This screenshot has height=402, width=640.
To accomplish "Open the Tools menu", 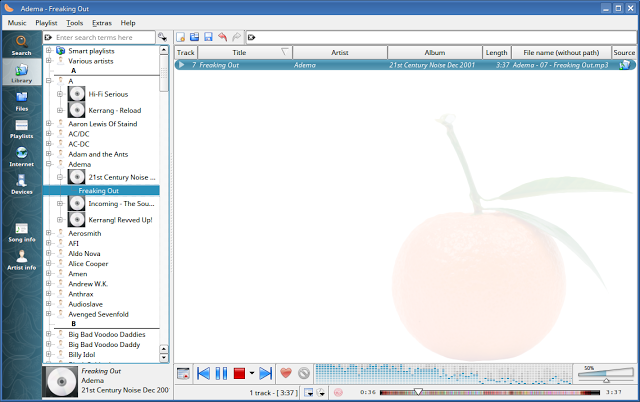I will point(75,23).
